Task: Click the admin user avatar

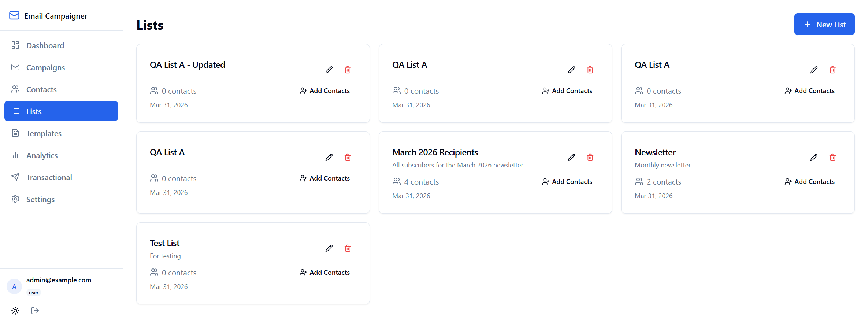Action: [x=14, y=286]
